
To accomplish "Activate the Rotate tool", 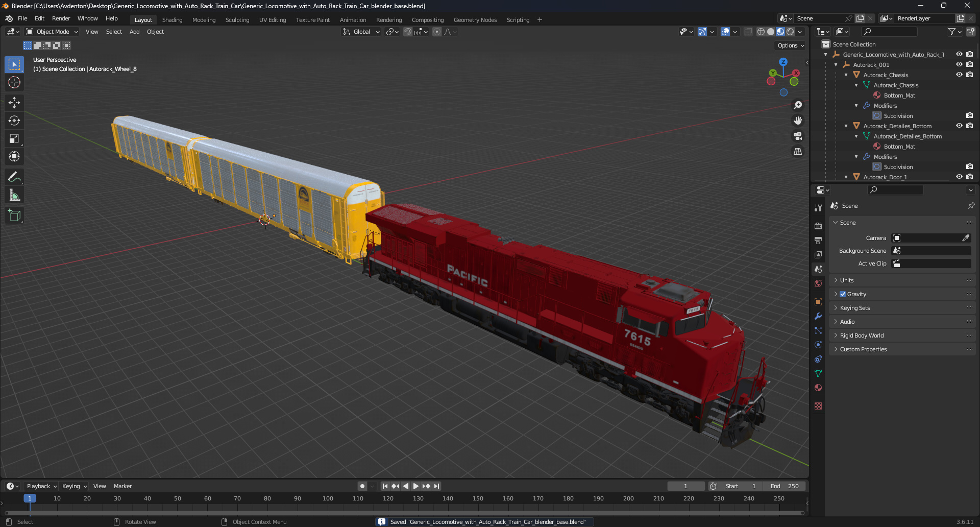I will tap(14, 121).
